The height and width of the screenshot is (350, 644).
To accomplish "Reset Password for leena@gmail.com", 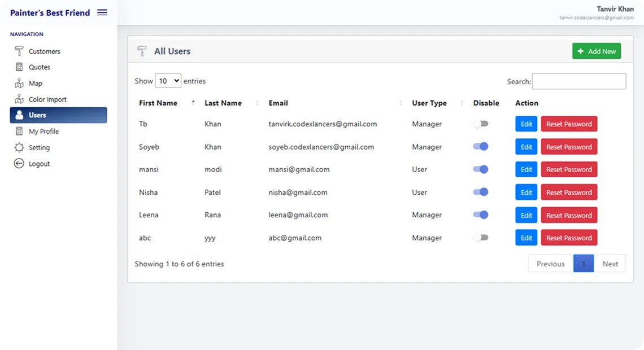I will [569, 215].
